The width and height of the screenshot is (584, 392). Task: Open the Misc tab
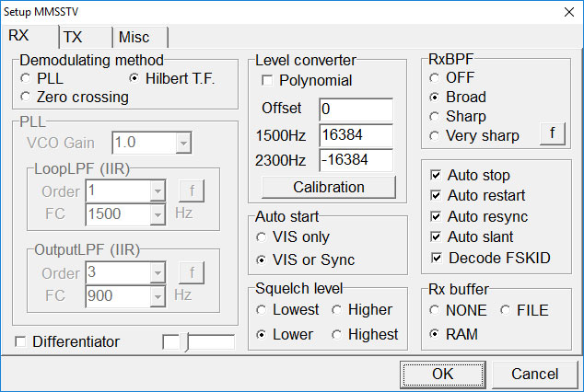coord(140,37)
